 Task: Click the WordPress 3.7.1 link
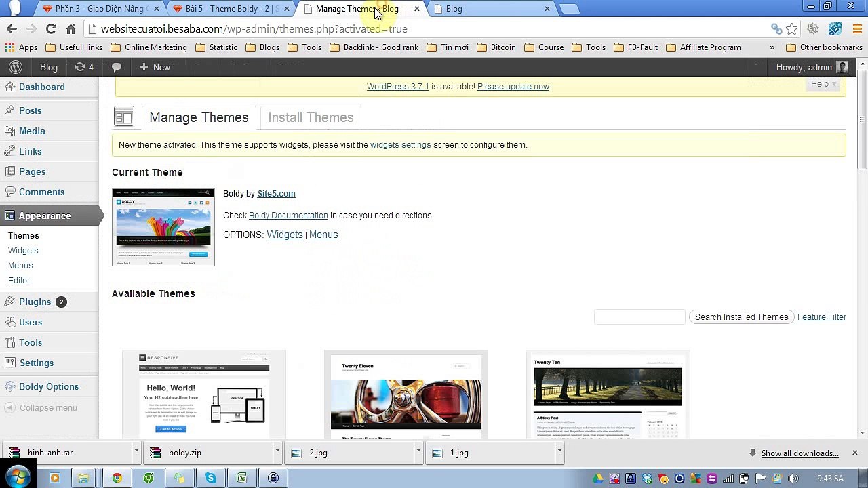[x=398, y=87]
